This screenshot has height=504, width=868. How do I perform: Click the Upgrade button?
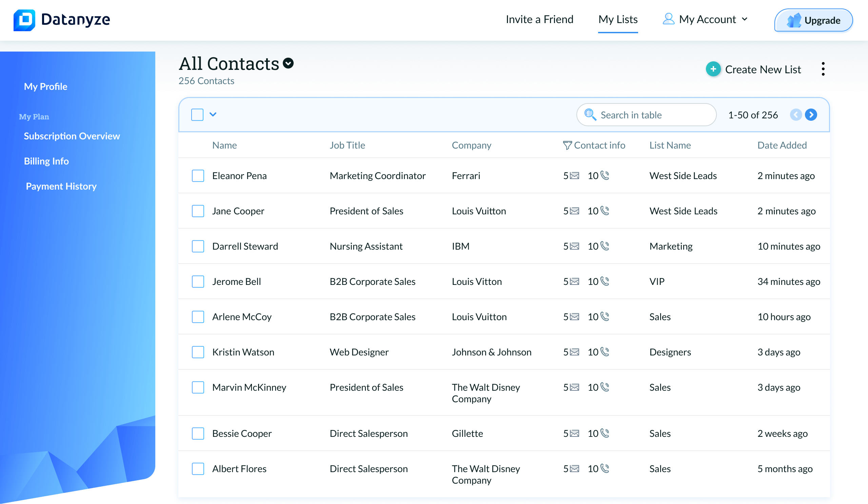(813, 20)
